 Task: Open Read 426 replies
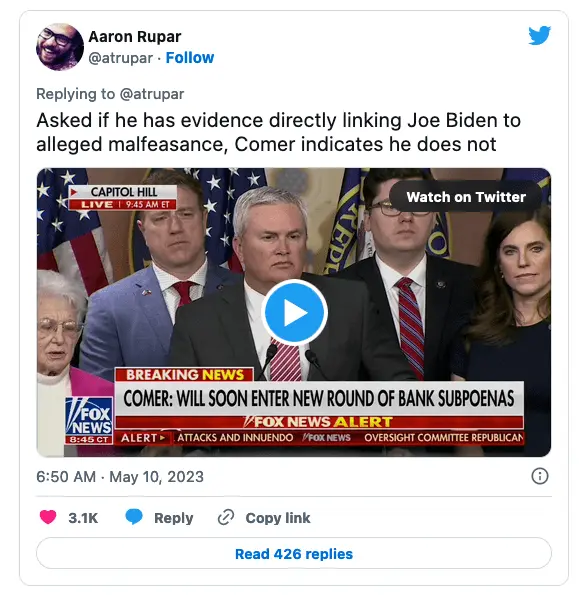294,554
